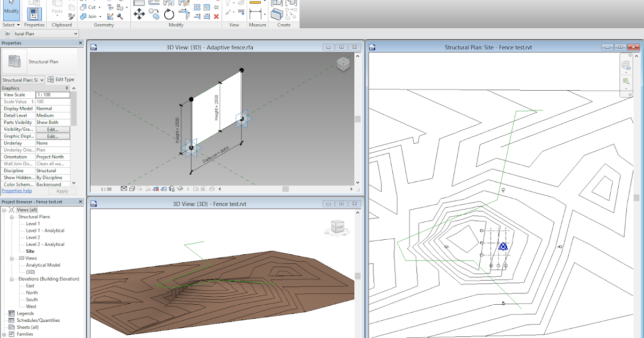644x338 pixels.
Task: Click the Properties palette ribbon icon
Action: click(x=34, y=13)
